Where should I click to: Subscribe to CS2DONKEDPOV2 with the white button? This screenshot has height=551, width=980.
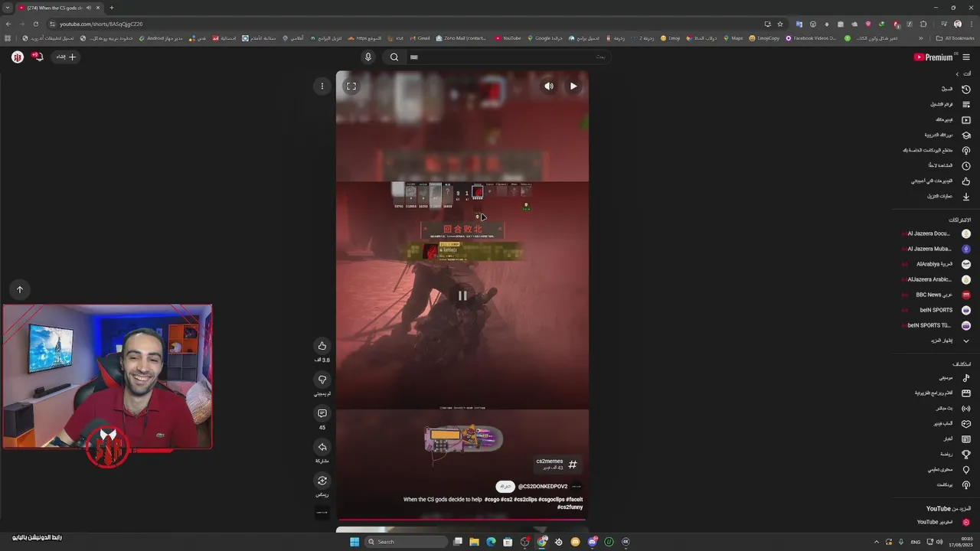[x=505, y=487]
